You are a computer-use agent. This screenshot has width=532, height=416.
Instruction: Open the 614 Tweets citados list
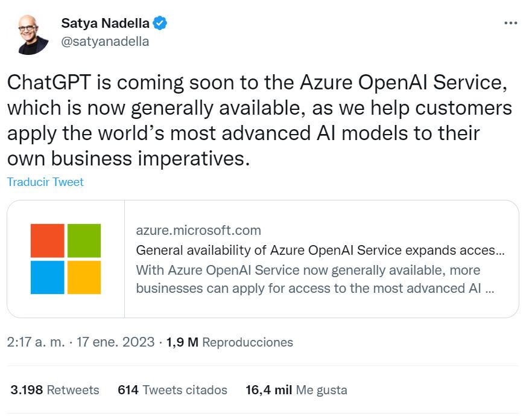[173, 390]
